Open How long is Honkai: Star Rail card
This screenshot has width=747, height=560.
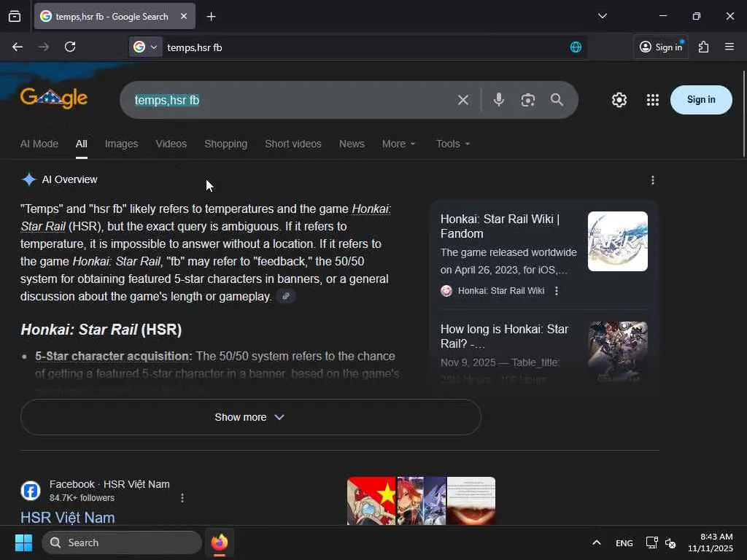coord(505,336)
